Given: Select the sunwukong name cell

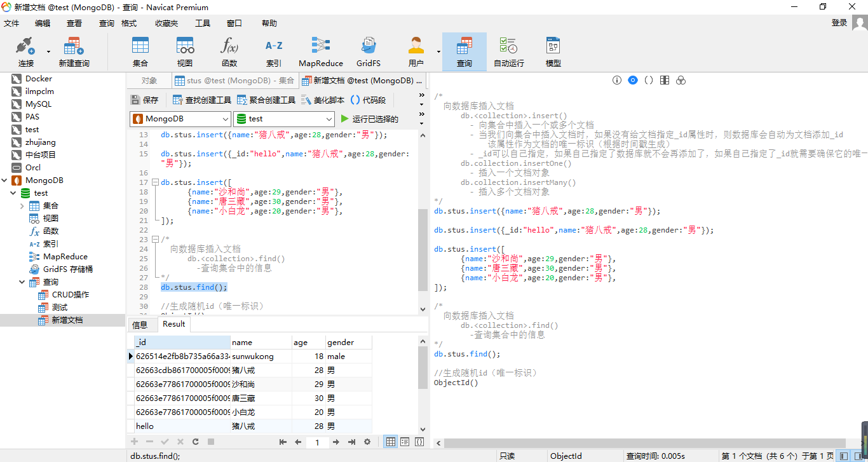Looking at the screenshot, I should [261, 357].
